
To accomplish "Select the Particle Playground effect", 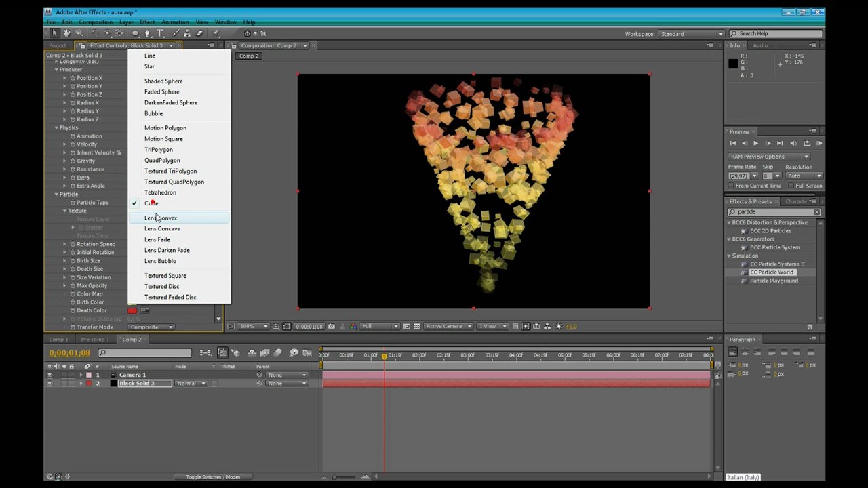I will (774, 281).
